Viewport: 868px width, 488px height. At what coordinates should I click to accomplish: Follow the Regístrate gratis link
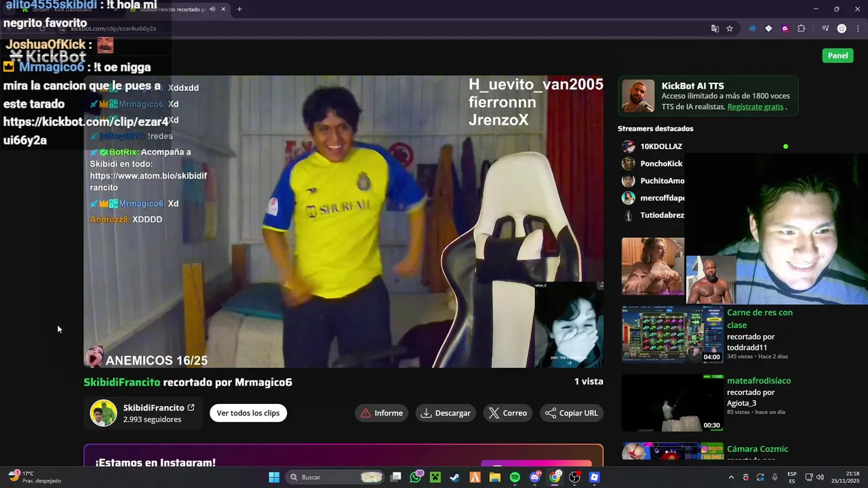755,107
